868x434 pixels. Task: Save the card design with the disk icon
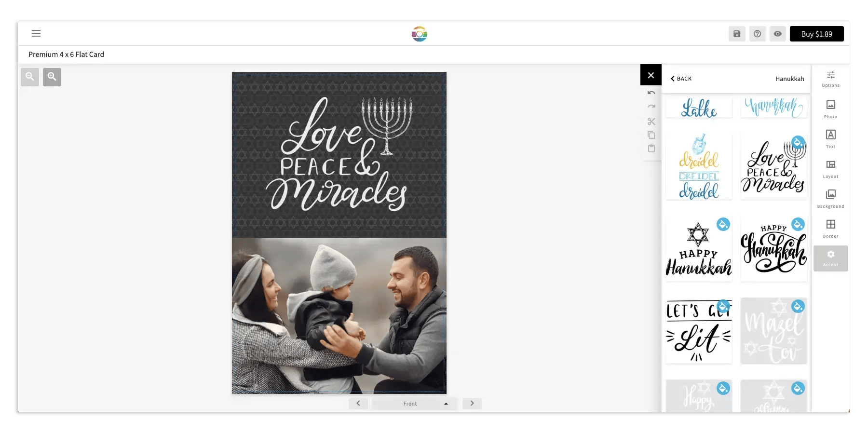[737, 34]
